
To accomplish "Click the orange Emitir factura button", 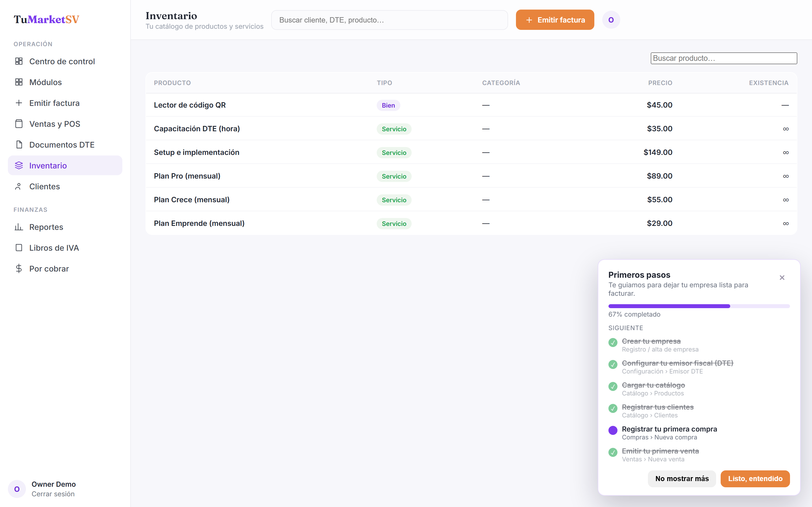I will (x=555, y=20).
